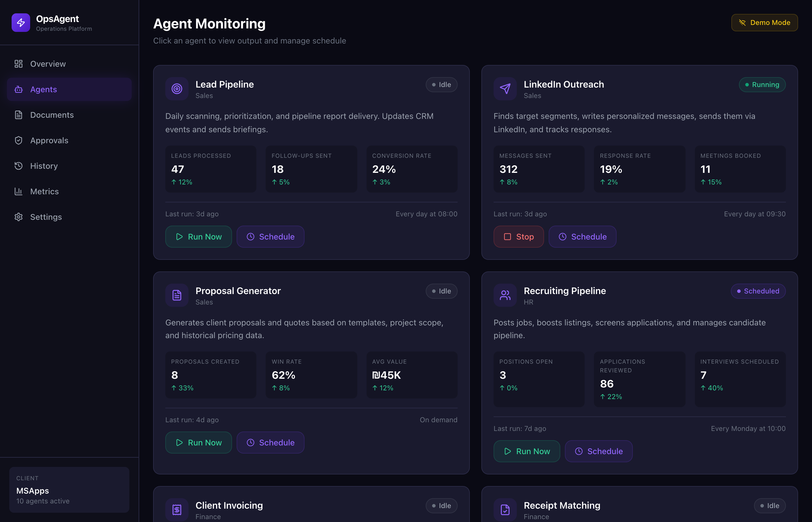
Task: Click the History clock icon
Action: (19, 166)
